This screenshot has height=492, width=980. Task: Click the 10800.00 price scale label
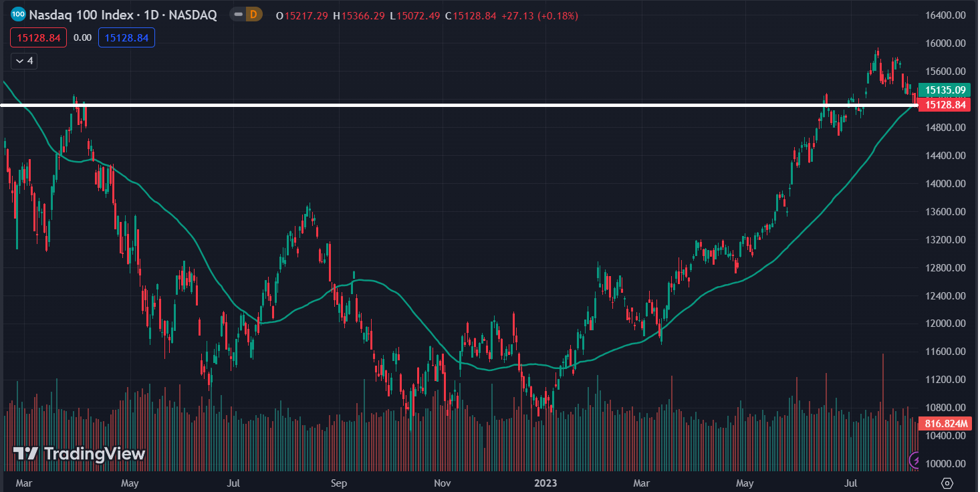pyautogui.click(x=947, y=408)
